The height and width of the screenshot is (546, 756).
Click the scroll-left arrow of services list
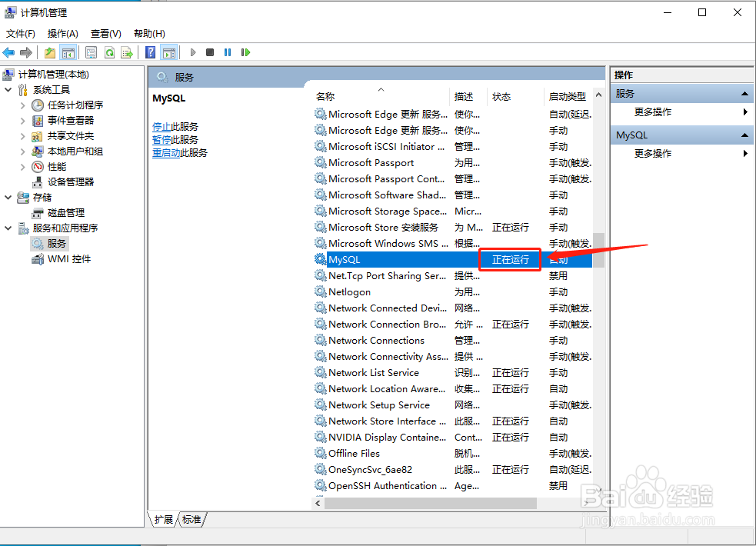[318, 503]
